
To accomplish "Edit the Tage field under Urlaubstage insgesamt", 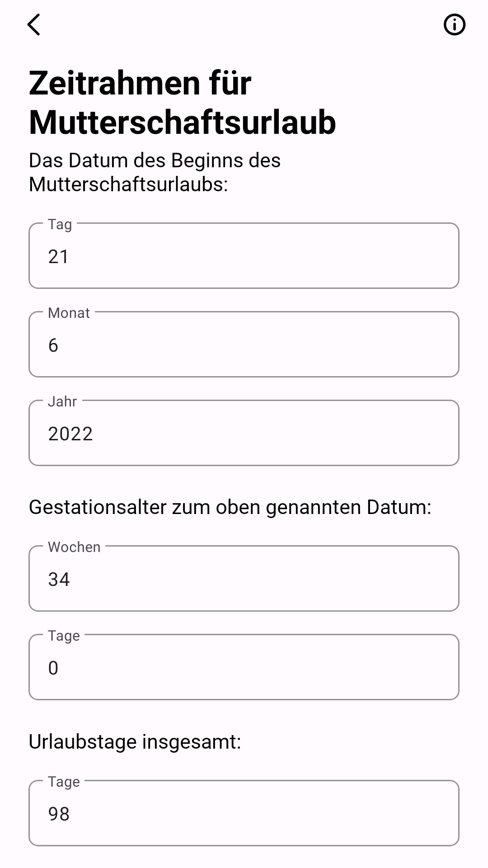I will (244, 813).
